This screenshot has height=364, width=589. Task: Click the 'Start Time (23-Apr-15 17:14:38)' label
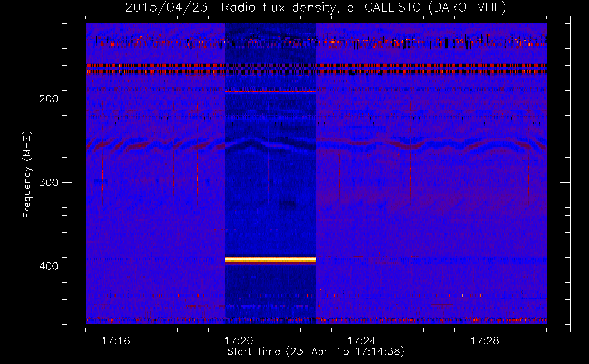point(316,352)
